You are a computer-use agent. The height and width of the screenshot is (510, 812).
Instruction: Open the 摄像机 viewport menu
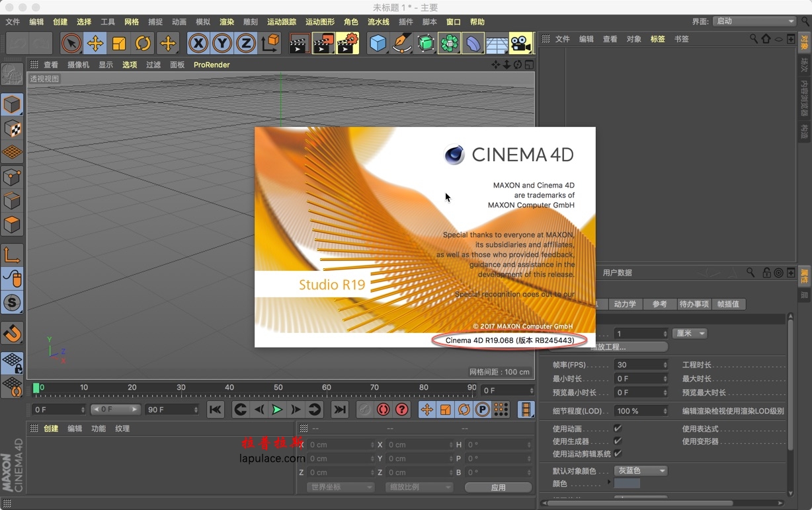pyautogui.click(x=78, y=65)
